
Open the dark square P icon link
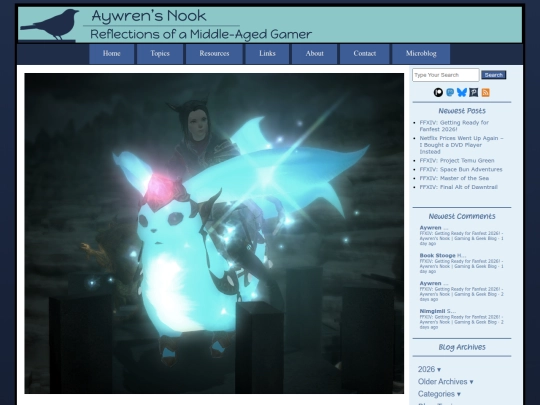tap(474, 92)
